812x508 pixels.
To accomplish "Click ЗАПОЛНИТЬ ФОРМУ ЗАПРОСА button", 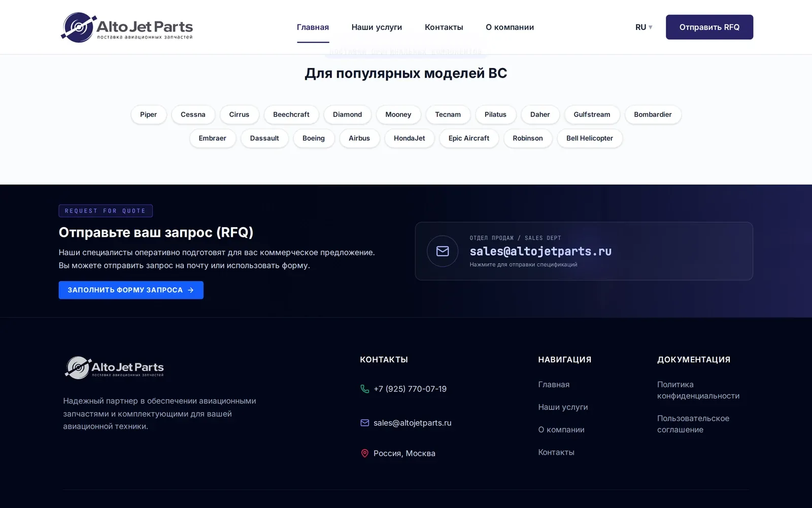I will coord(131,290).
